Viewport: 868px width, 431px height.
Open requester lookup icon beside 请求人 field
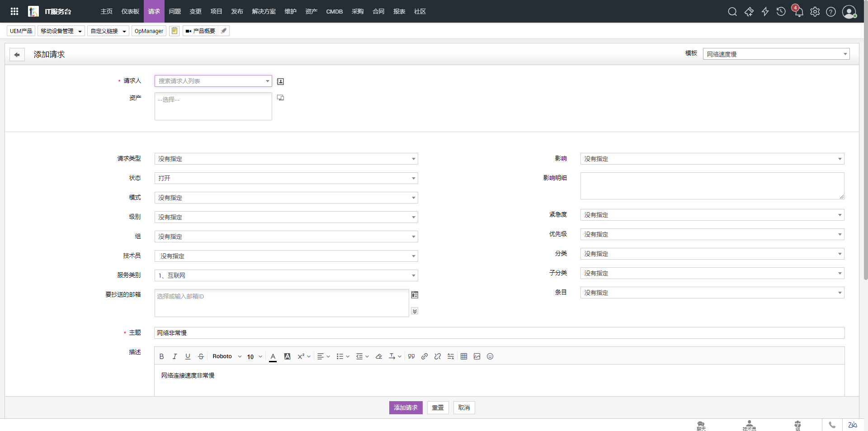280,81
